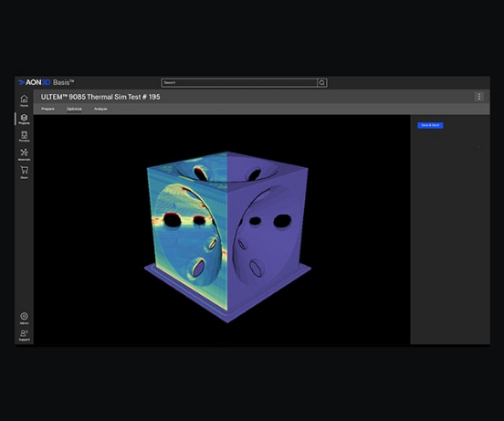Open the Admin settings icon

[x=24, y=318]
